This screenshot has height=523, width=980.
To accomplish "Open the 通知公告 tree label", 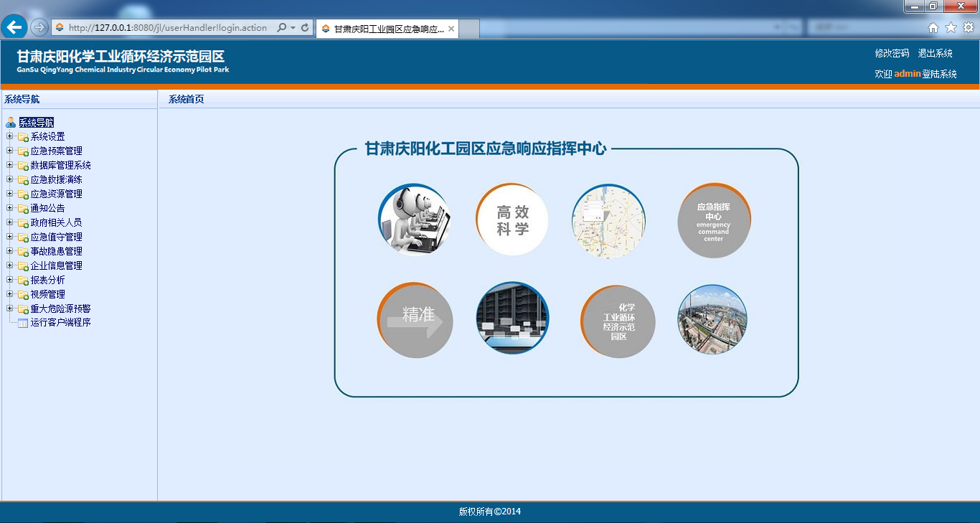I will pos(47,208).
